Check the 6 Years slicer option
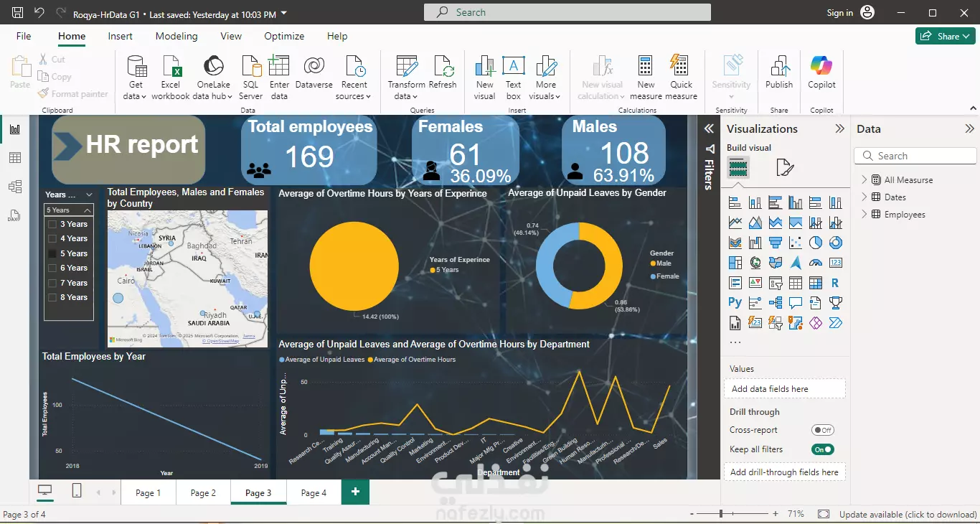980x524 pixels. (x=52, y=268)
